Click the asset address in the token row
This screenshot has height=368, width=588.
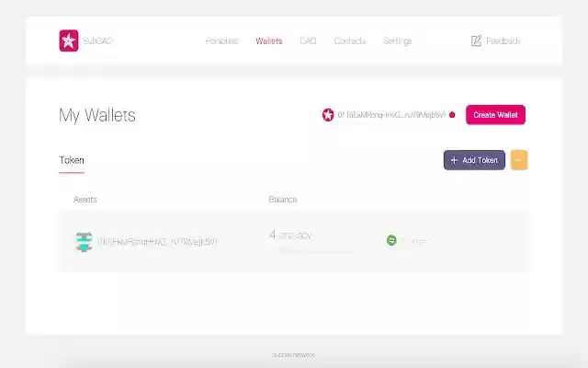(x=157, y=242)
